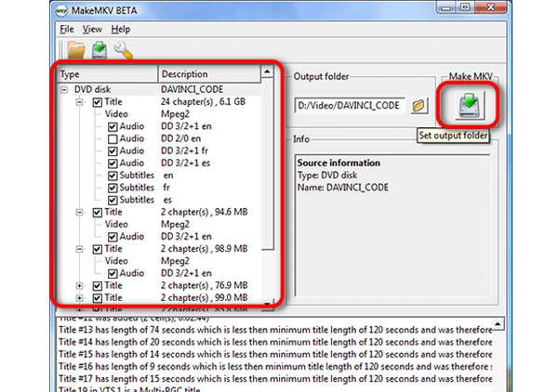Click '24 chapter(s) , 6.1 GB' description
This screenshot has height=392, width=558.
(x=203, y=102)
